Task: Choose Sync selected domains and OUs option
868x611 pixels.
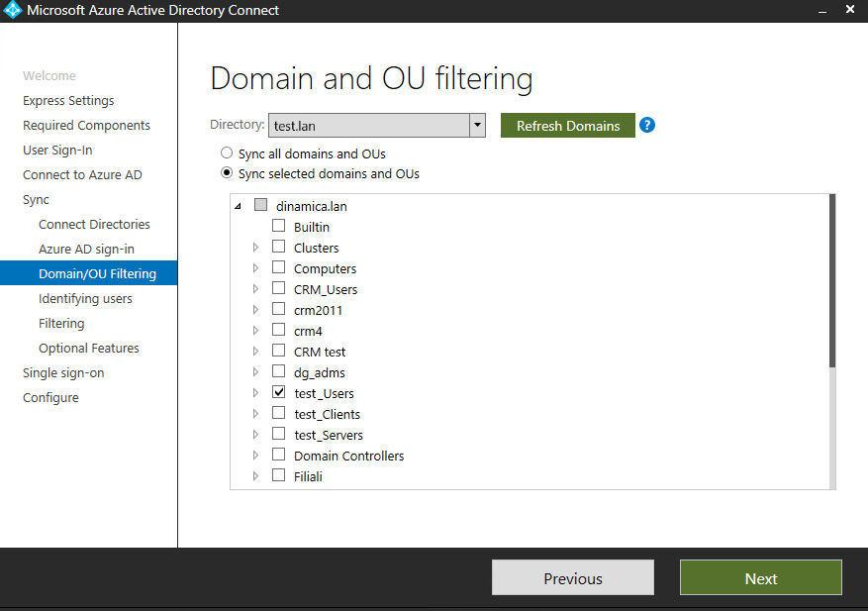Action: [227, 173]
